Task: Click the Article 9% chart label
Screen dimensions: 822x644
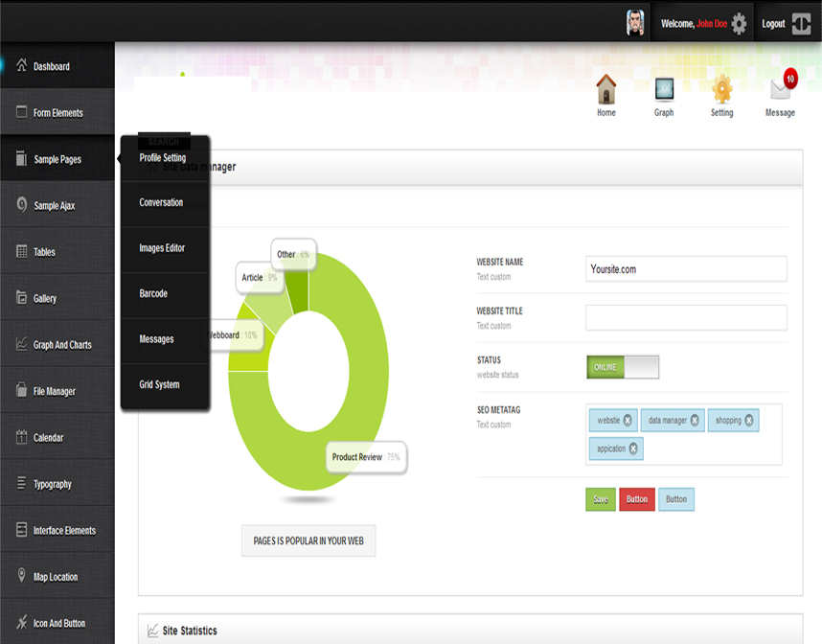Action: point(260,277)
